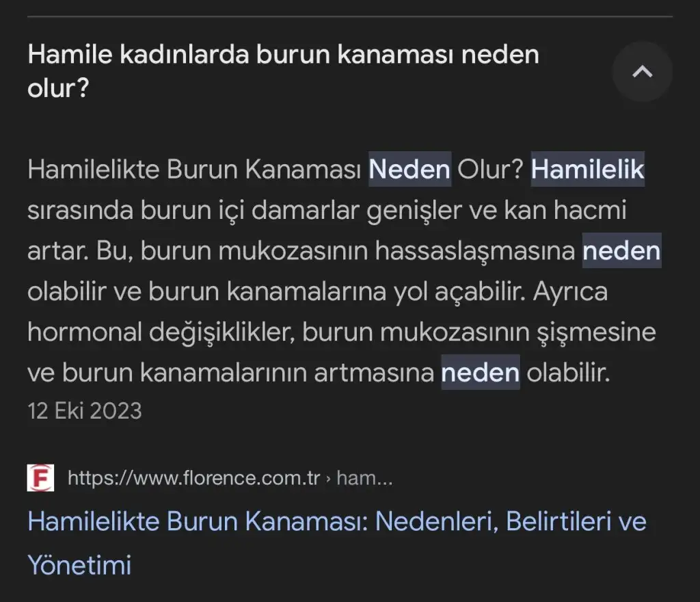700x602 pixels.
Task: Open the florence.com.tr URL
Action: tap(194, 477)
